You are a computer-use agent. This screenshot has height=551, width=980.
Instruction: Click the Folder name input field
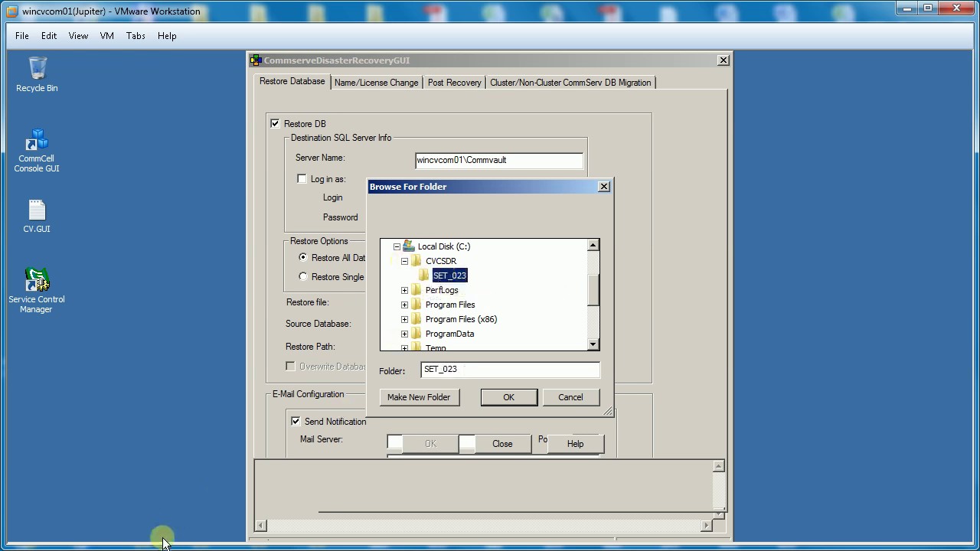(511, 369)
